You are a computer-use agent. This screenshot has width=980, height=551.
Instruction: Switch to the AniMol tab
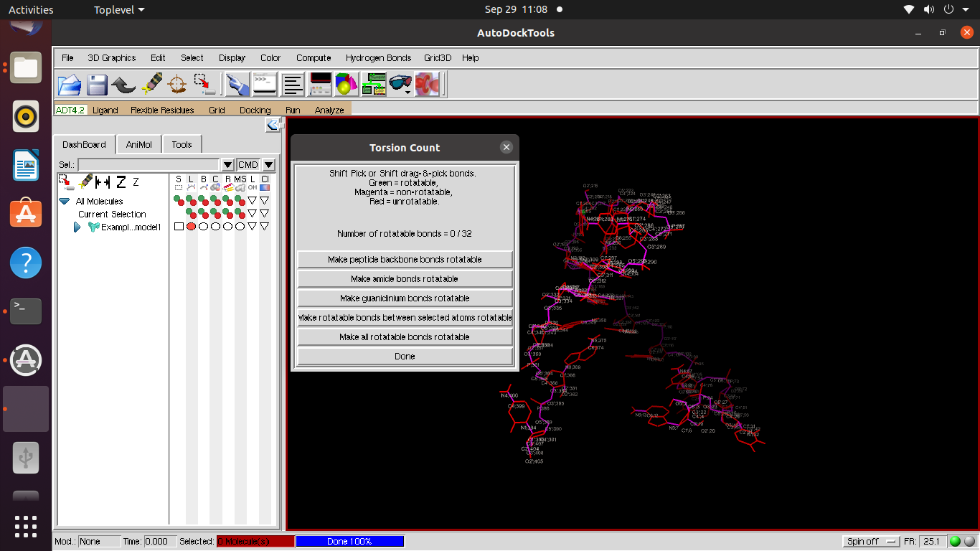coord(139,144)
